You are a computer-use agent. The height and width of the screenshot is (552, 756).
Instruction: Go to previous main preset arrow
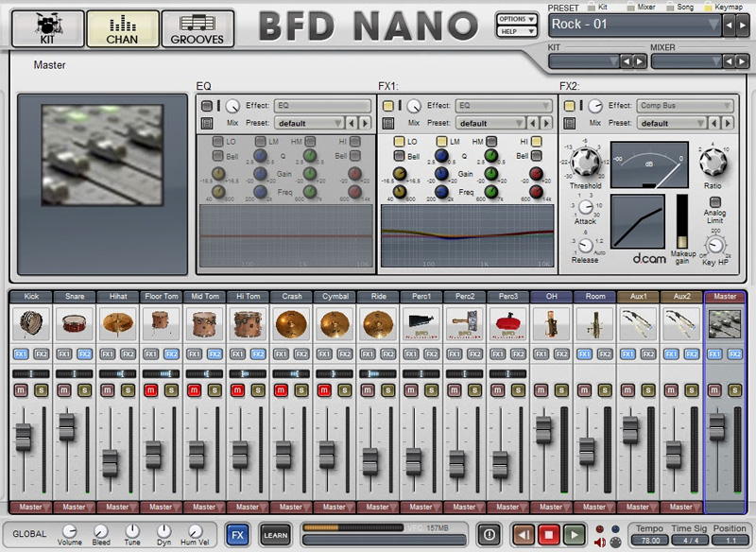click(730, 26)
